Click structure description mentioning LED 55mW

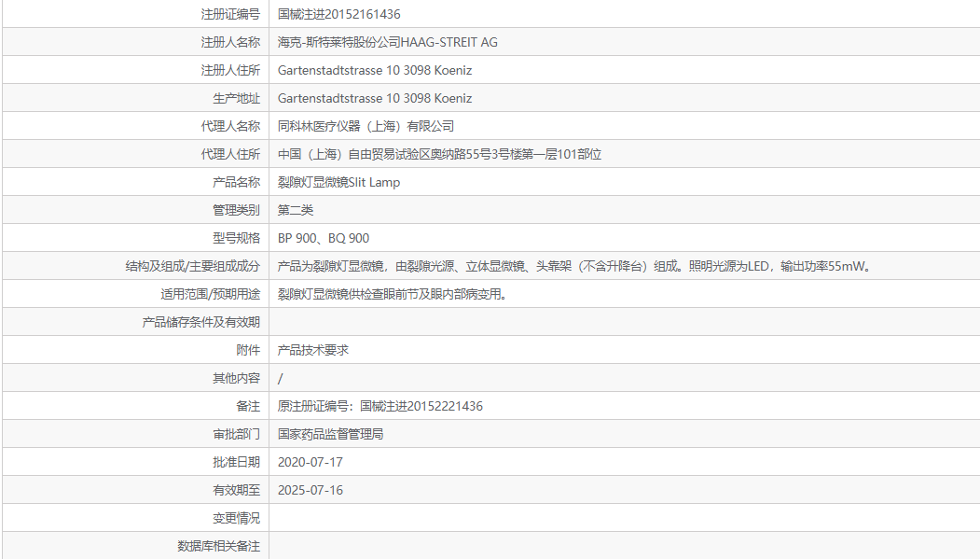pyautogui.click(x=574, y=266)
